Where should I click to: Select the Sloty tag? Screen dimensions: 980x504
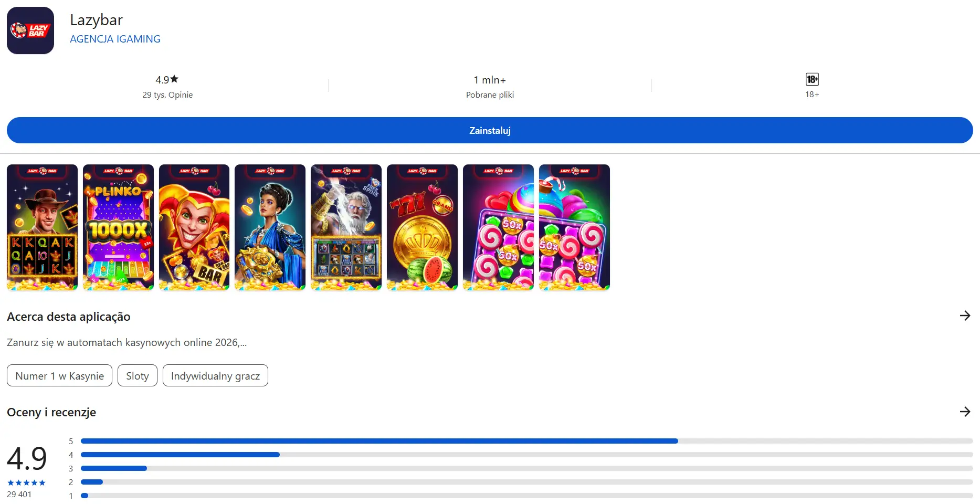pos(138,375)
